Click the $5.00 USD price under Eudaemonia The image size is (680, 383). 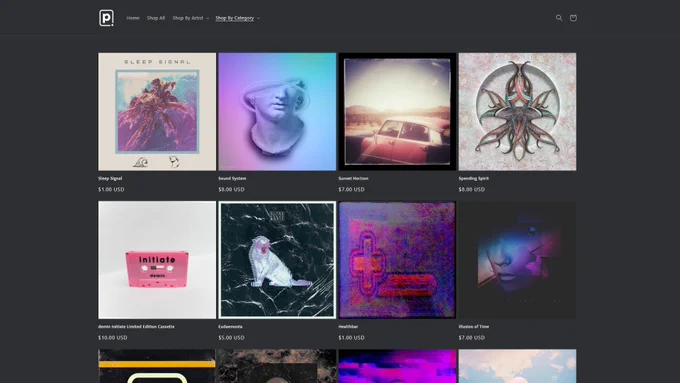pyautogui.click(x=231, y=337)
